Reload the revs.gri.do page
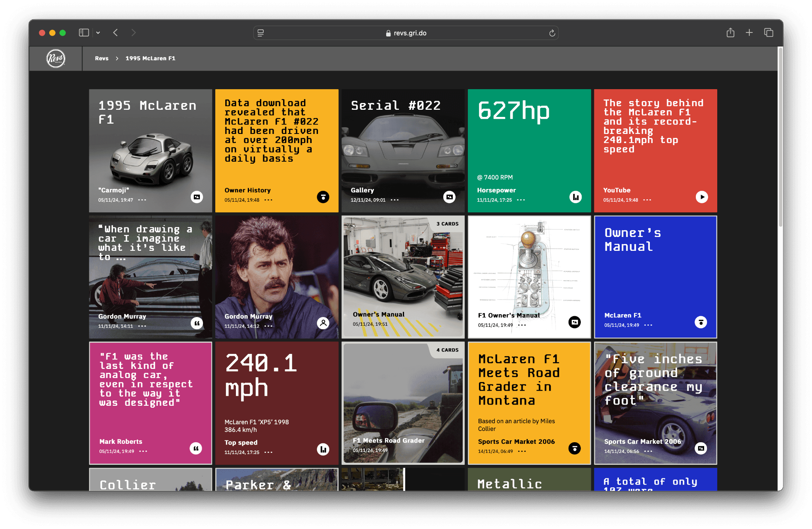The image size is (812, 529). pyautogui.click(x=552, y=33)
